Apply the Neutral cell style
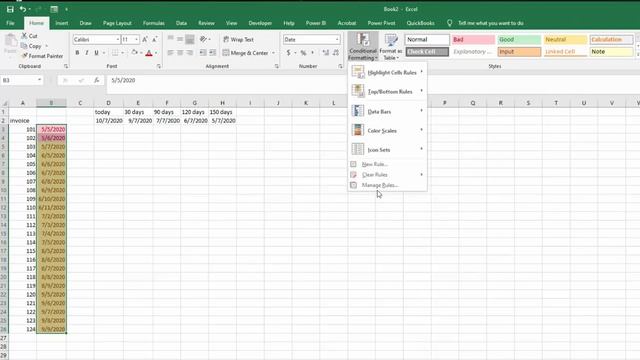640x360 pixels. (565, 40)
